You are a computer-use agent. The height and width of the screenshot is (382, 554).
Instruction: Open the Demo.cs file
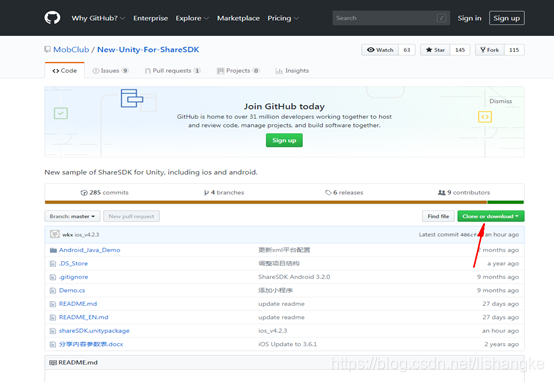point(72,290)
